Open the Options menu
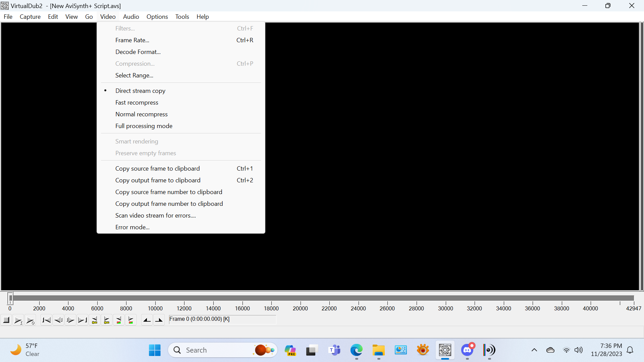644x362 pixels. click(x=157, y=17)
